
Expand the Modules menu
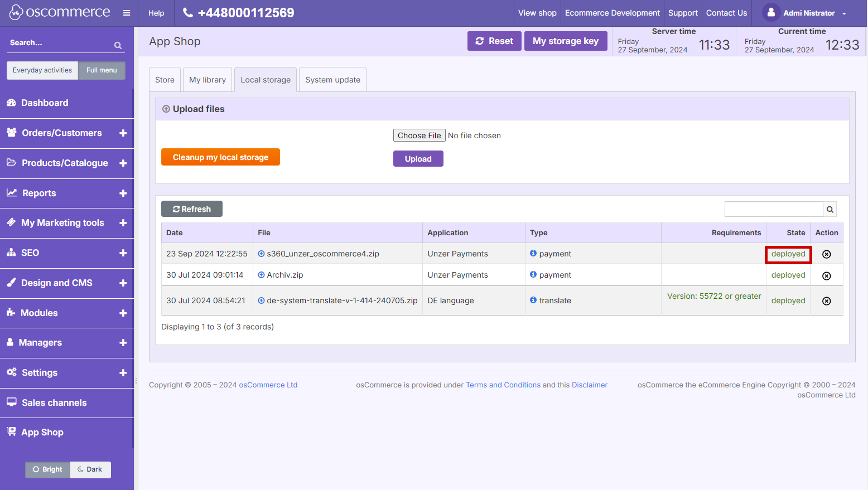pyautogui.click(x=123, y=313)
